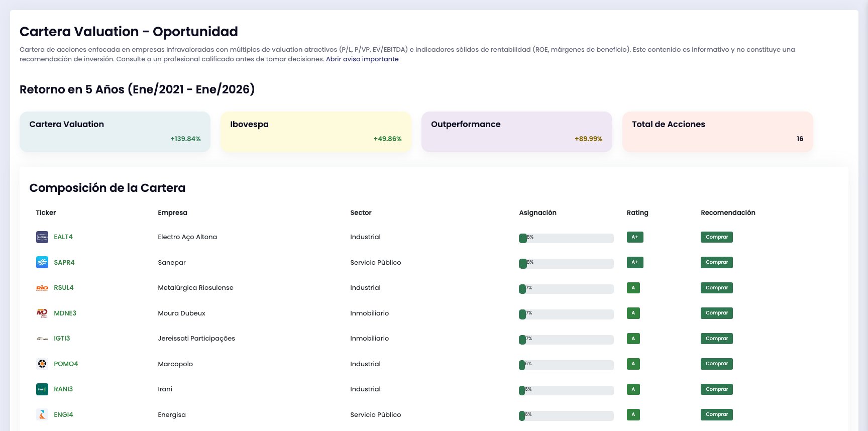This screenshot has width=868, height=431.
Task: Click the RANI3 Irani logo icon
Action: point(42,389)
